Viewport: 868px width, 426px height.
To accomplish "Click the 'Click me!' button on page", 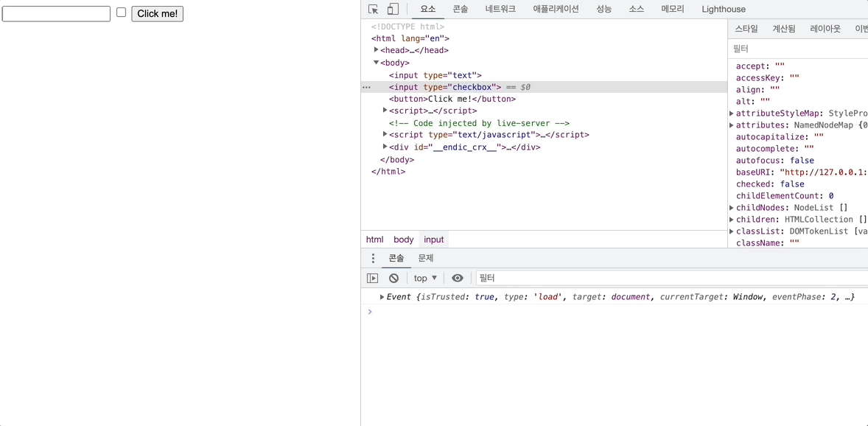I will click(x=157, y=14).
